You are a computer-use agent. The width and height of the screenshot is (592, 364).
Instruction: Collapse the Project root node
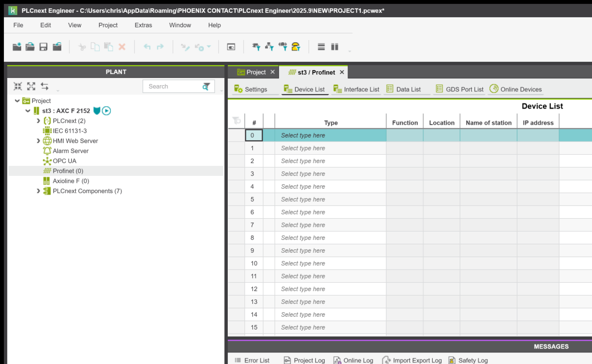pyautogui.click(x=18, y=101)
